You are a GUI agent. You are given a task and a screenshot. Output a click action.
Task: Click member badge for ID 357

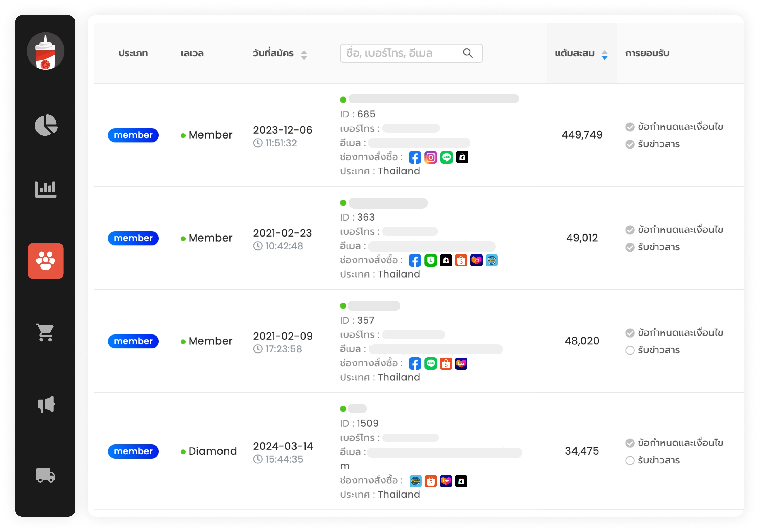pyautogui.click(x=133, y=341)
